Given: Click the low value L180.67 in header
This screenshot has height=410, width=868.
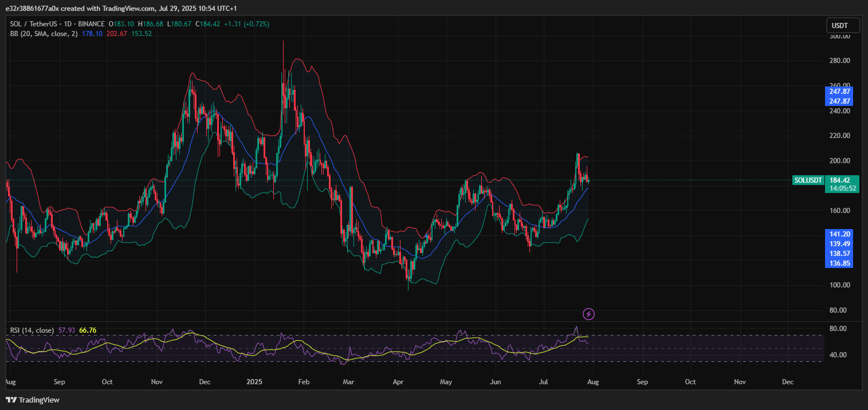Looking at the screenshot, I should 179,24.
